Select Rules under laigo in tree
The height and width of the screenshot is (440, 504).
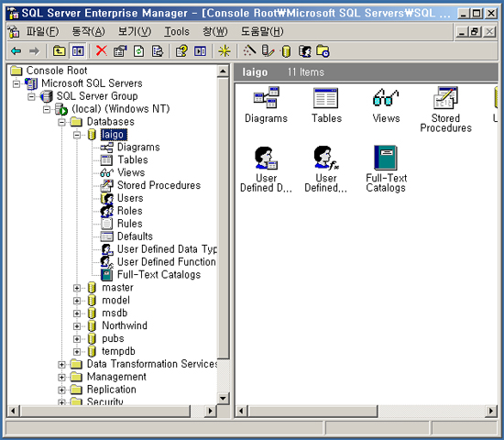tap(130, 224)
